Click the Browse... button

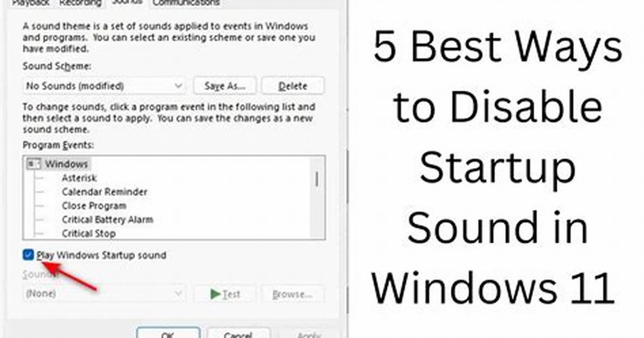click(293, 294)
